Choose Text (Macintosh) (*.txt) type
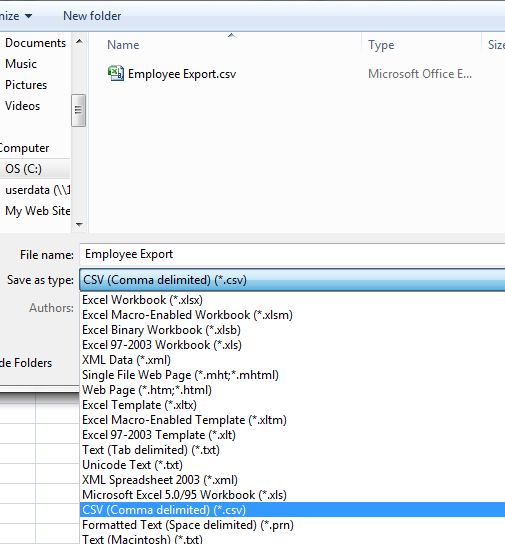Image resolution: width=505 pixels, height=544 pixels. pyautogui.click(x=292, y=538)
